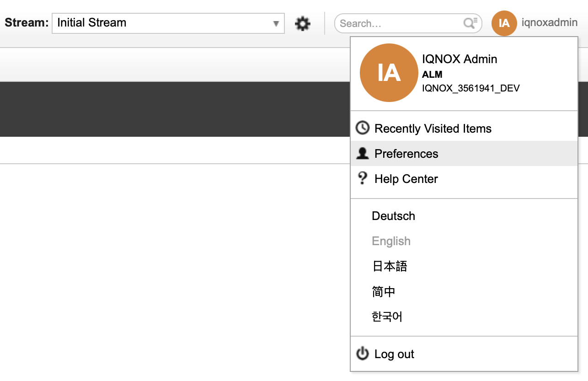588x381 pixels.
Task: Switch language to 日本語
Action: coord(390,266)
